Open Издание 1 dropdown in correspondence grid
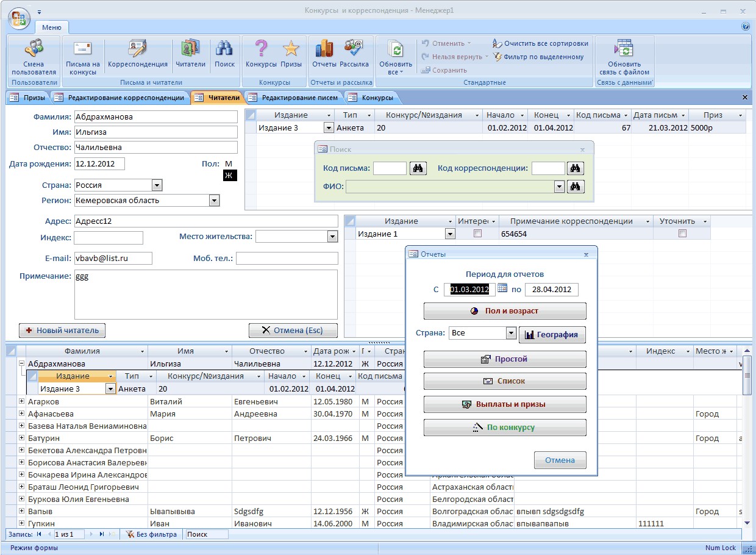The width and height of the screenshot is (756, 555). point(450,234)
